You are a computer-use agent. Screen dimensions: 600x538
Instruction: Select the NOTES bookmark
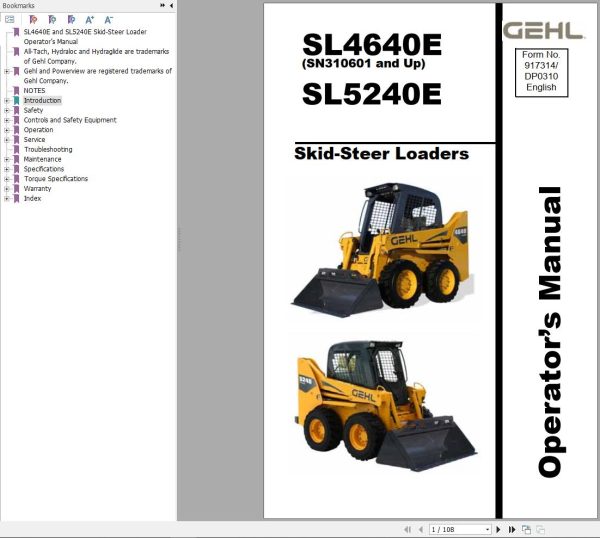(34, 91)
